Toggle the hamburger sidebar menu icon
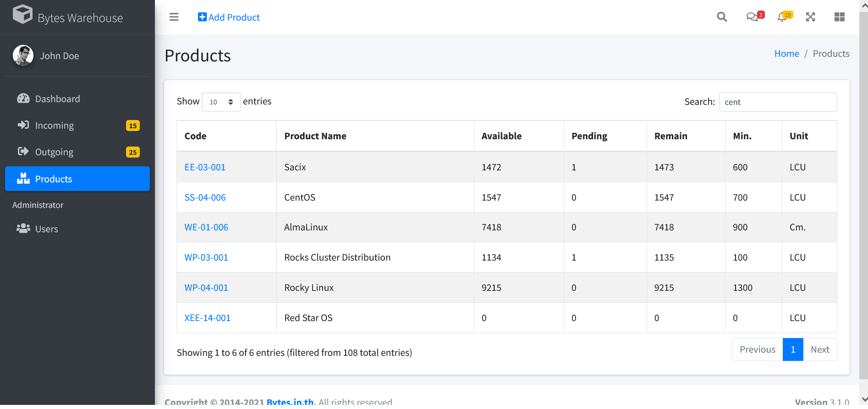868x409 pixels. tap(174, 17)
